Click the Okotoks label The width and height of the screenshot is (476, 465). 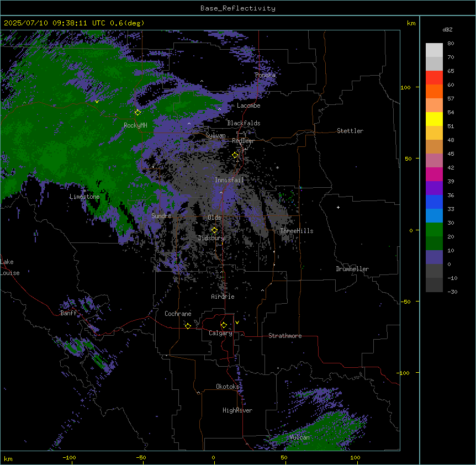[228, 387]
